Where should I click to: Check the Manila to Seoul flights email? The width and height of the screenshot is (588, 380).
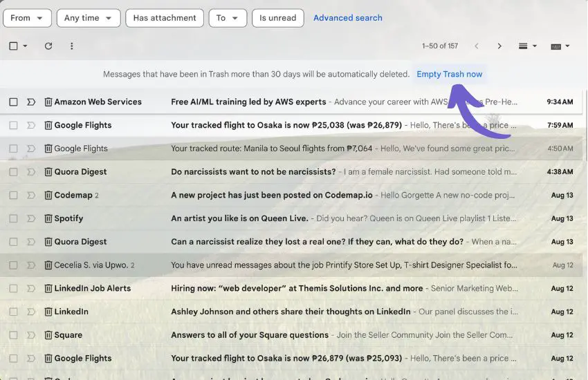tap(14, 149)
